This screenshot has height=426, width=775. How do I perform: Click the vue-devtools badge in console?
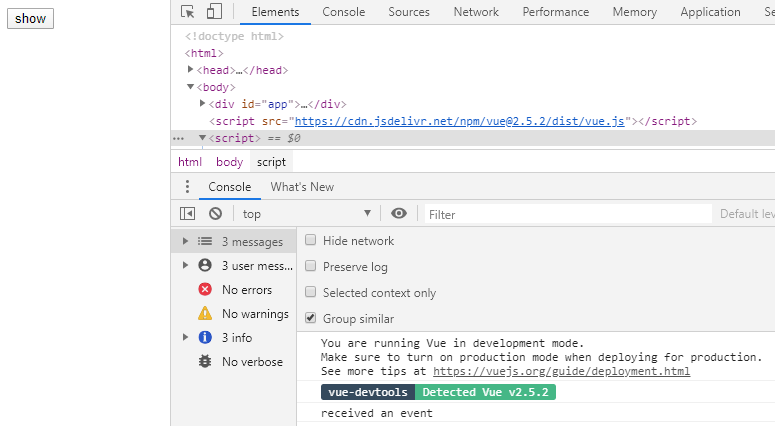368,392
